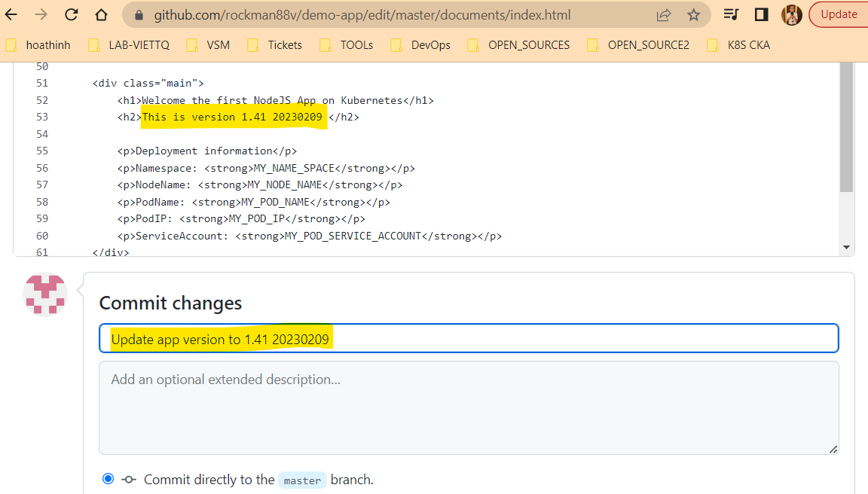Image resolution: width=868 pixels, height=494 pixels.
Task: Open the OPEN_SOURCES bookmark folder
Action: tap(518, 45)
